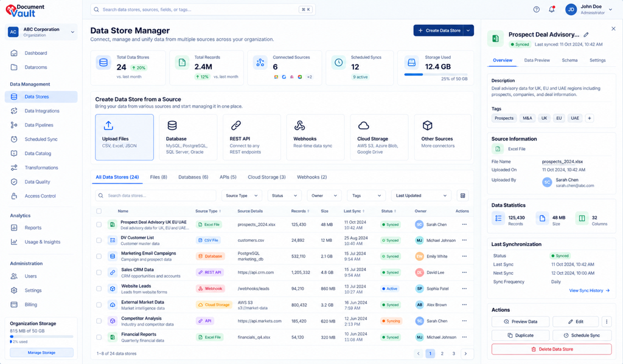
Task: Click the Scheduled Sync clock icon
Action: coord(14,139)
